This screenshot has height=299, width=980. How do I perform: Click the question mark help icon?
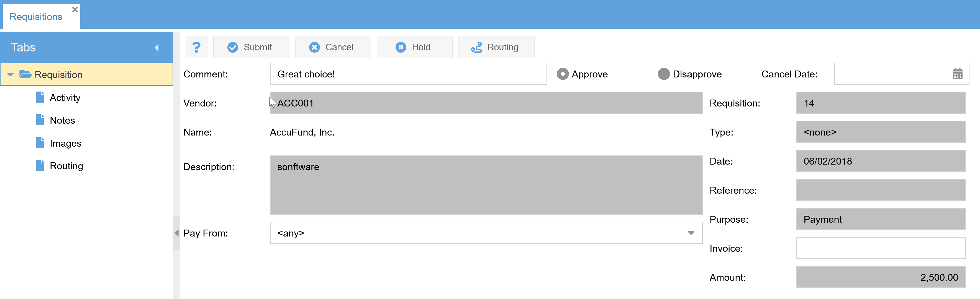tap(196, 47)
